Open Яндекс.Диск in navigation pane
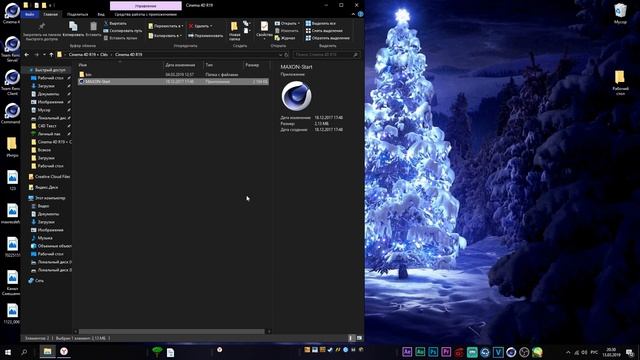 click(x=43, y=187)
